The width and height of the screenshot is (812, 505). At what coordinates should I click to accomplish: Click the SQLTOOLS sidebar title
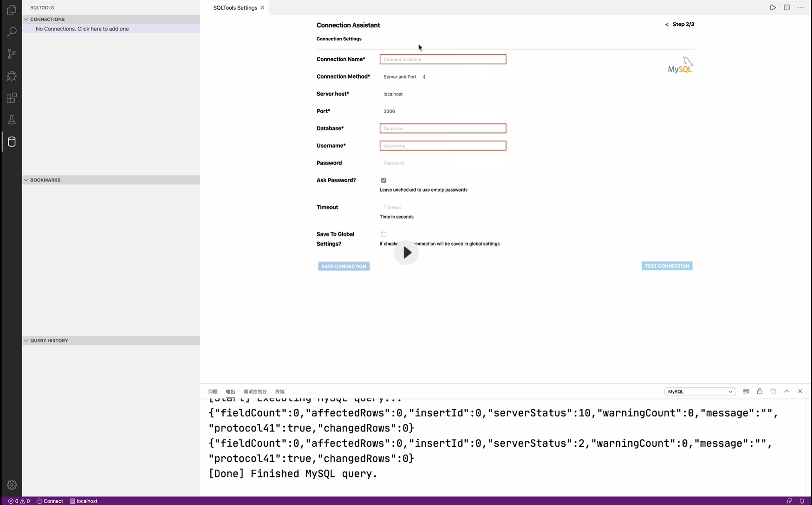coord(42,7)
